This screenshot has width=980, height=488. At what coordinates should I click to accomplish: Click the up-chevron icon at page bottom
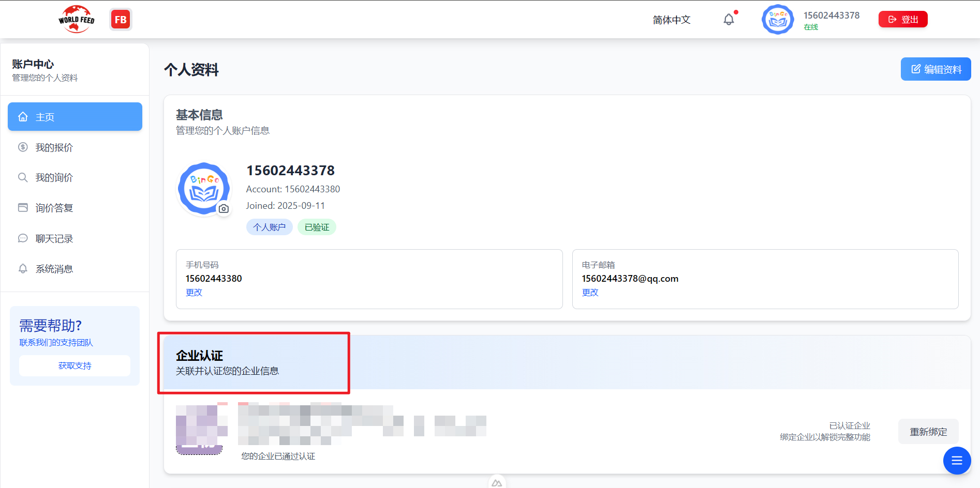(x=497, y=483)
